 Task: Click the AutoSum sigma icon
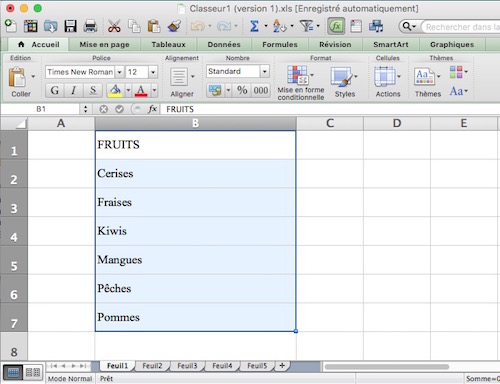click(x=254, y=26)
